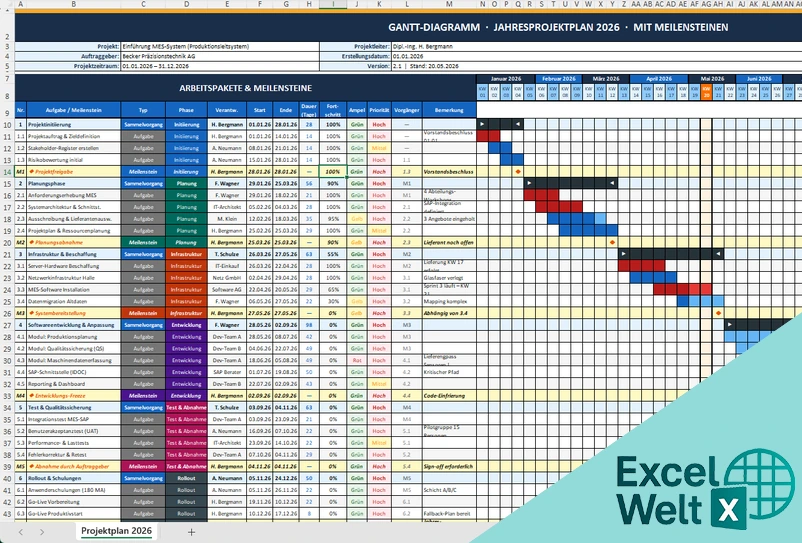Click the previous sheet navigation arrow
The height and width of the screenshot is (543, 802).
point(21,532)
